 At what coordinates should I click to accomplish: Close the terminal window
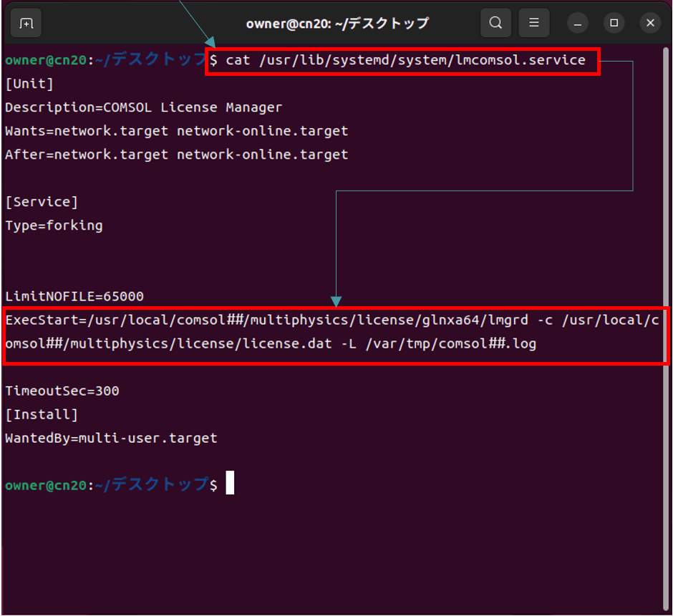point(650,23)
